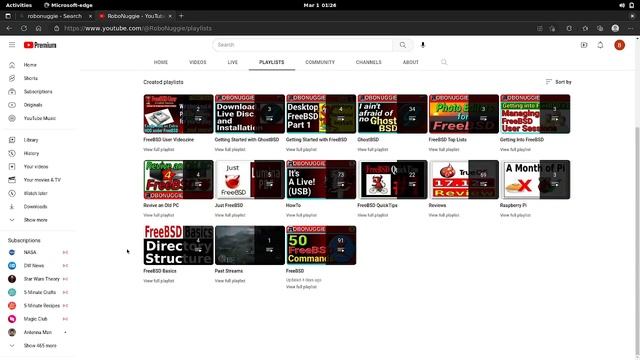This screenshot has height=360, width=640.
Task: Open the Activities overview
Action: pyautogui.click(x=19, y=5)
